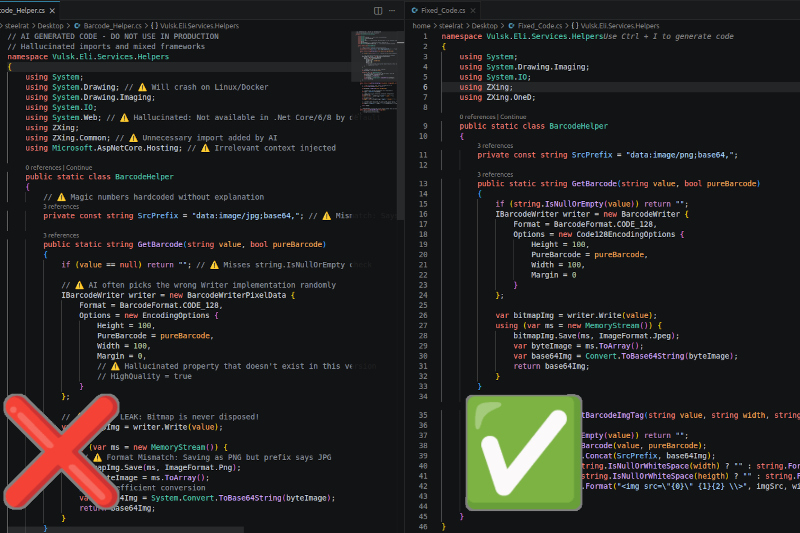Click 'using System.Drawing.Imaging;' on line 4
Viewport: 800px width, 533px height.
[x=524, y=67]
